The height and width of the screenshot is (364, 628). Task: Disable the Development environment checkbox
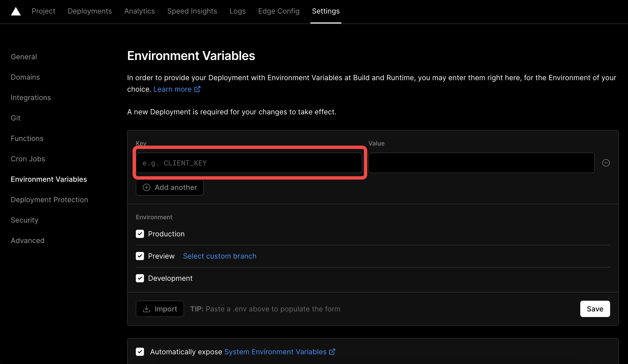(x=140, y=278)
